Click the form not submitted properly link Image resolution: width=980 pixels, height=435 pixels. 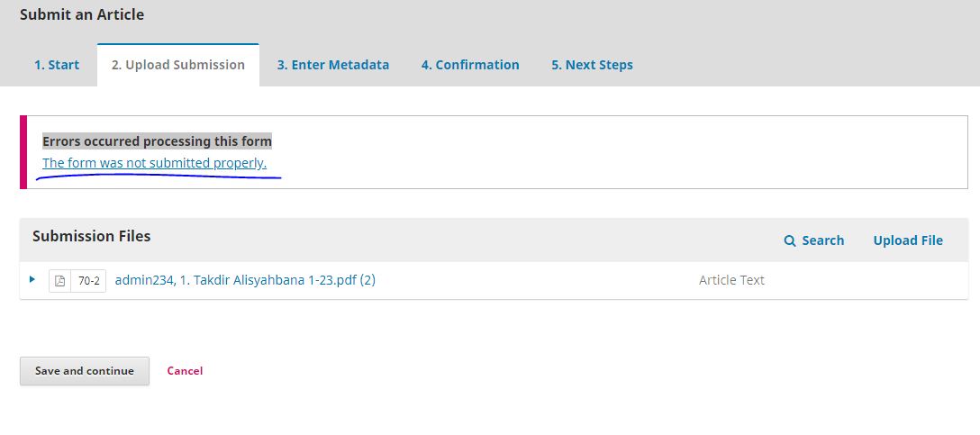coord(154,163)
